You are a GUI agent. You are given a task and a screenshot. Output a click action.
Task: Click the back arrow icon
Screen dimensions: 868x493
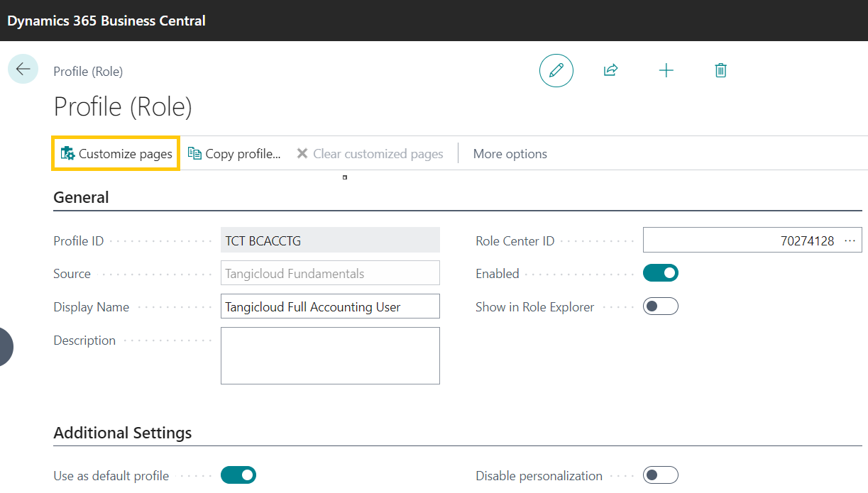coord(23,69)
